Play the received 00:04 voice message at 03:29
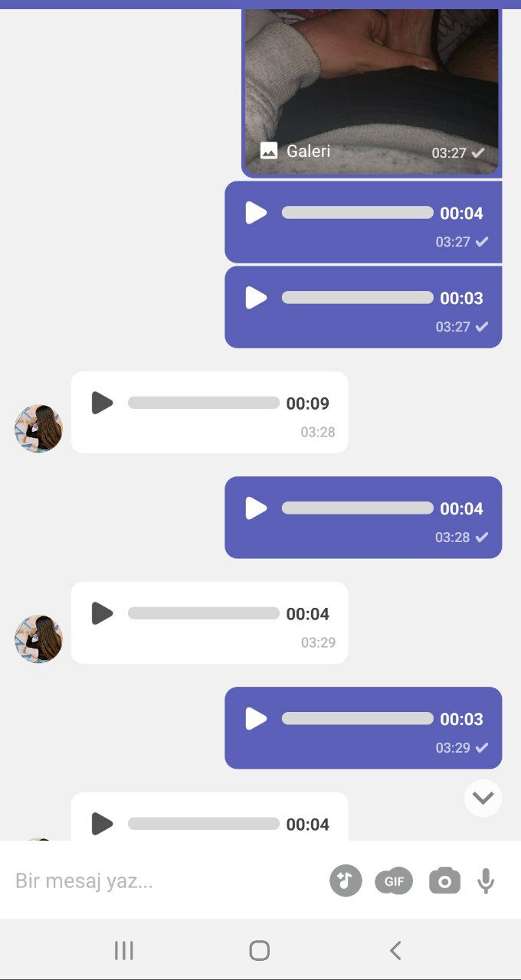The height and width of the screenshot is (980, 521). (x=102, y=613)
